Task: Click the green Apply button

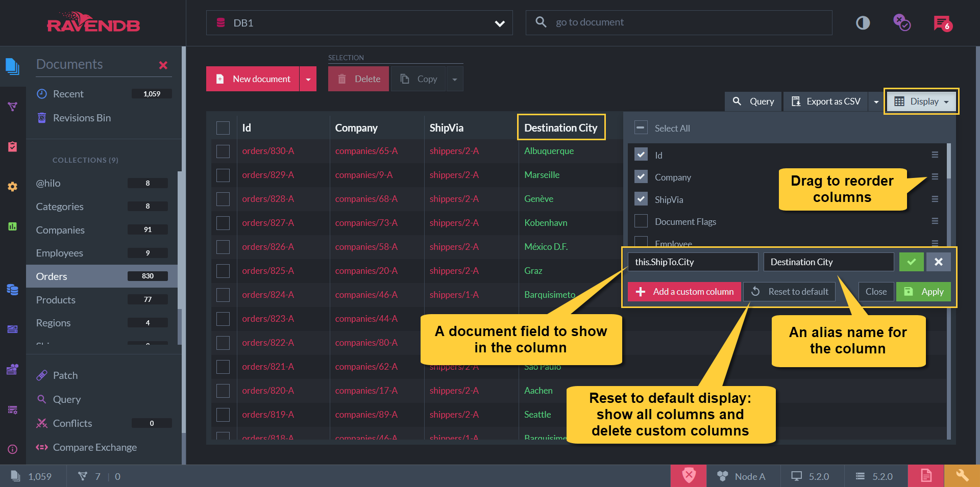Action: pyautogui.click(x=923, y=292)
